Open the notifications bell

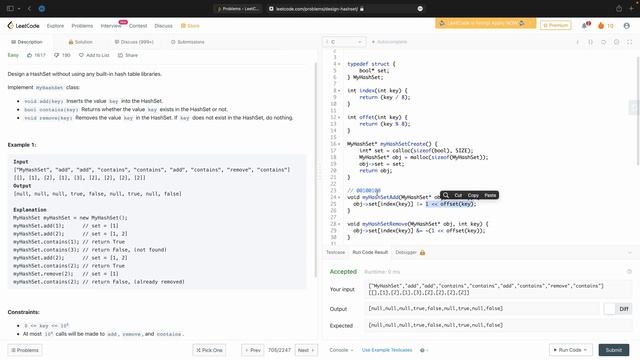coord(585,25)
